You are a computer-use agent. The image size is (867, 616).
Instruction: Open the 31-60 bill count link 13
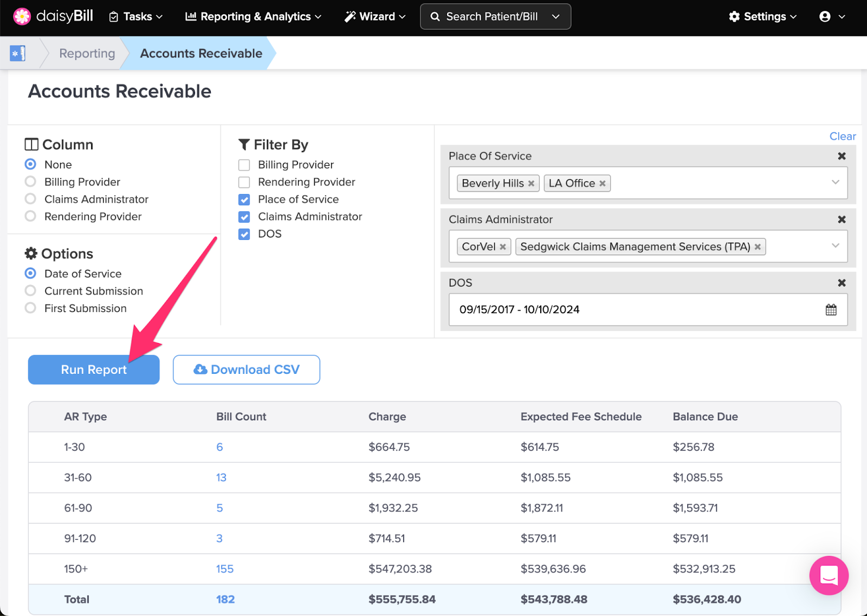[x=221, y=477]
